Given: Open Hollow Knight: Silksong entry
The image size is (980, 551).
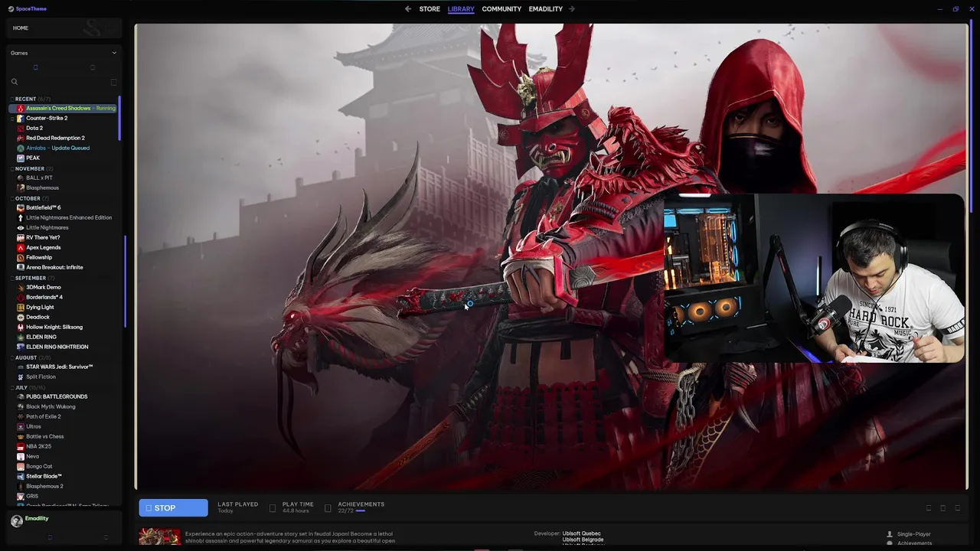Looking at the screenshot, I should 54,328.
